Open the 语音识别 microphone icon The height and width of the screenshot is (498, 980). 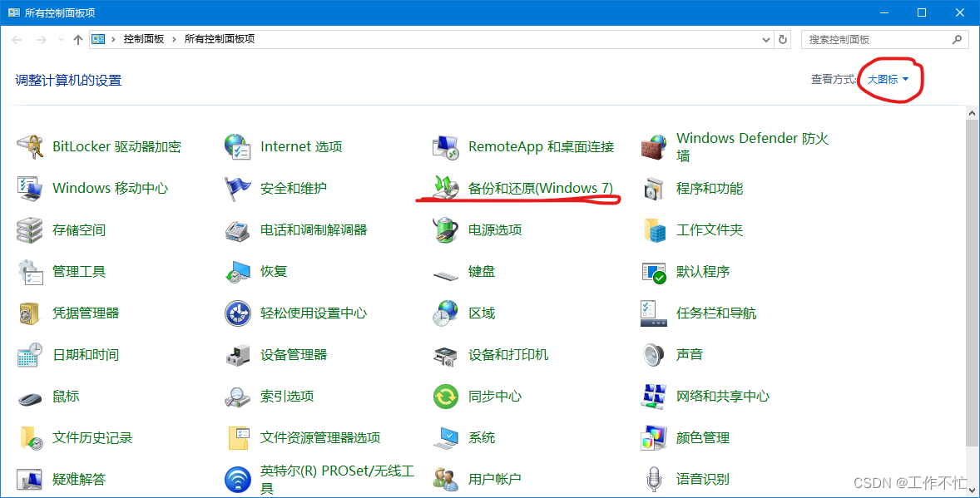pyautogui.click(x=654, y=479)
